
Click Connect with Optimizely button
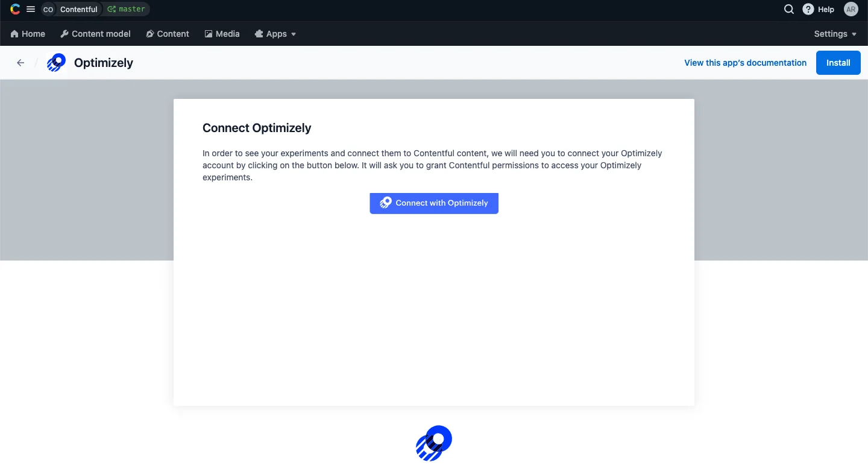[x=434, y=203]
